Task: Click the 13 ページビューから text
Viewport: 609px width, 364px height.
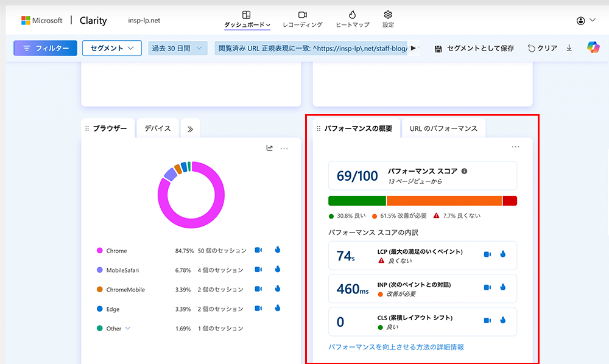Action: [415, 181]
